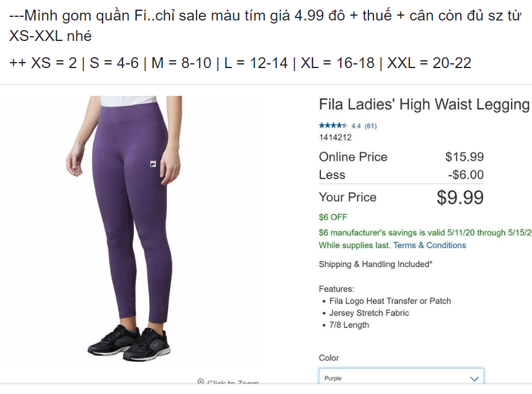Image resolution: width=532 pixels, height=394 pixels.
Task: Click the 'Click to Zoom' text
Action: 233,382
